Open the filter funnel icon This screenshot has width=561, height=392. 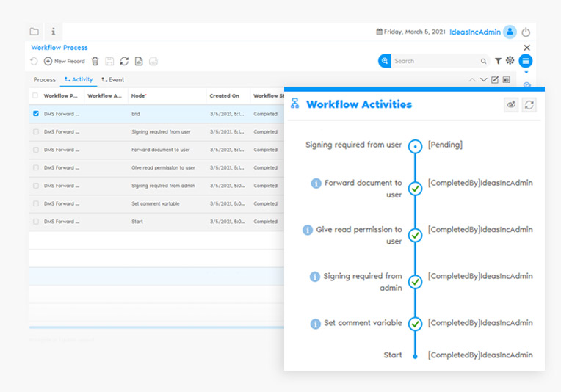pyautogui.click(x=498, y=61)
